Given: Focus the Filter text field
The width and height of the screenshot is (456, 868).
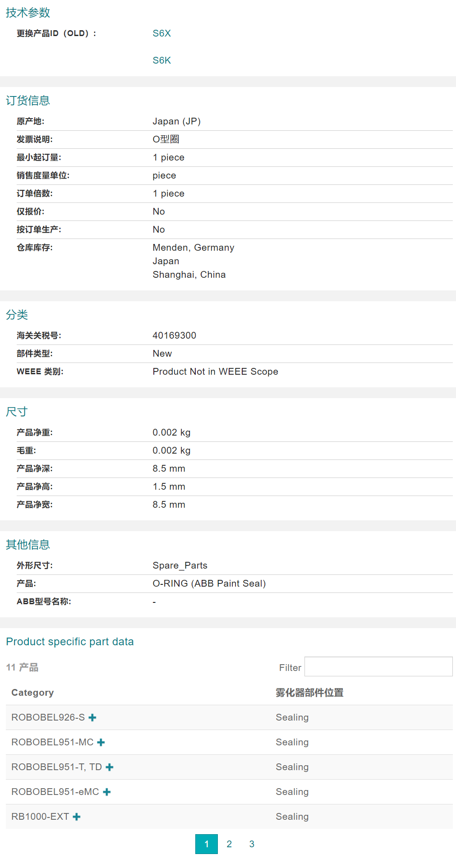Looking at the screenshot, I should tap(378, 666).
